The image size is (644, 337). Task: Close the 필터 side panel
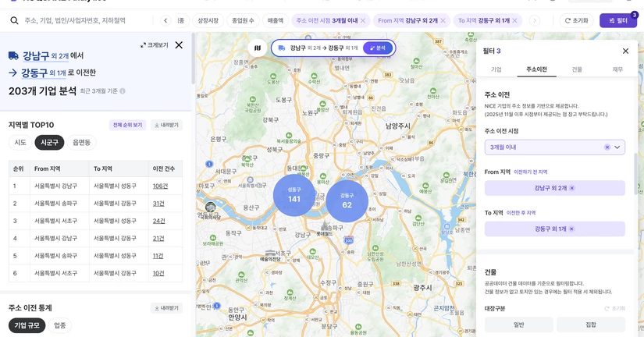point(625,51)
